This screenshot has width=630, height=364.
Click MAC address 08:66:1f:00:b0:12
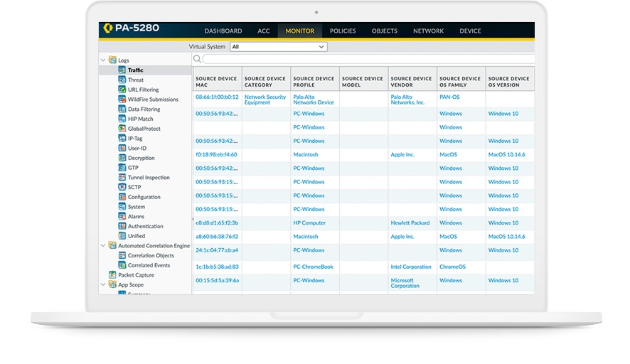click(217, 97)
